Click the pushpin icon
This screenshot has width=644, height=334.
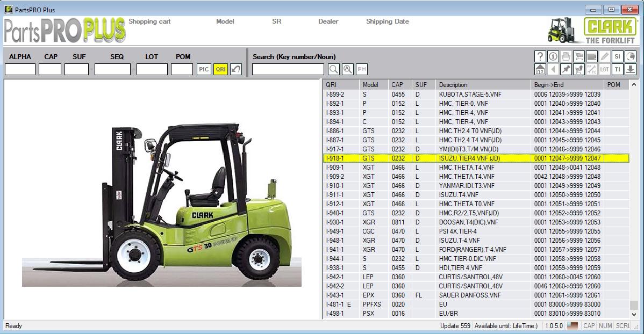566,69
